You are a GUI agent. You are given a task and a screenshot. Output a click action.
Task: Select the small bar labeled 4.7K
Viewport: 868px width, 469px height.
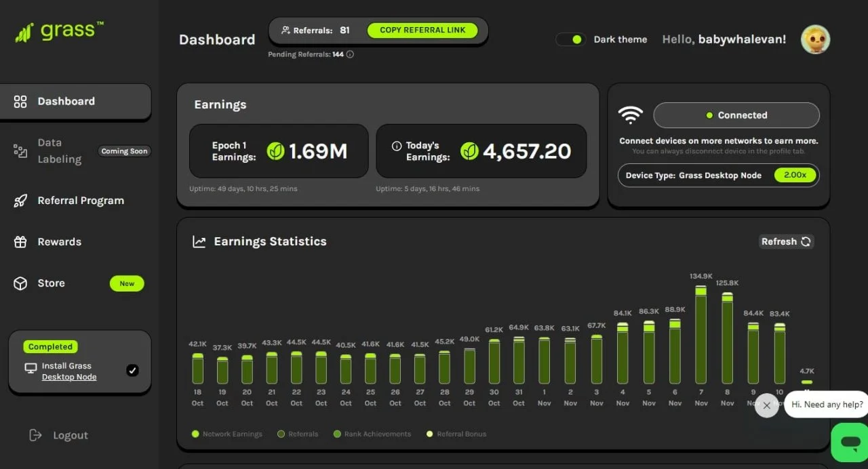coord(806,382)
